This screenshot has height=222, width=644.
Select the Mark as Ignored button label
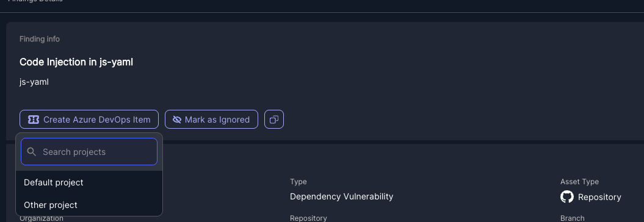[x=217, y=120]
